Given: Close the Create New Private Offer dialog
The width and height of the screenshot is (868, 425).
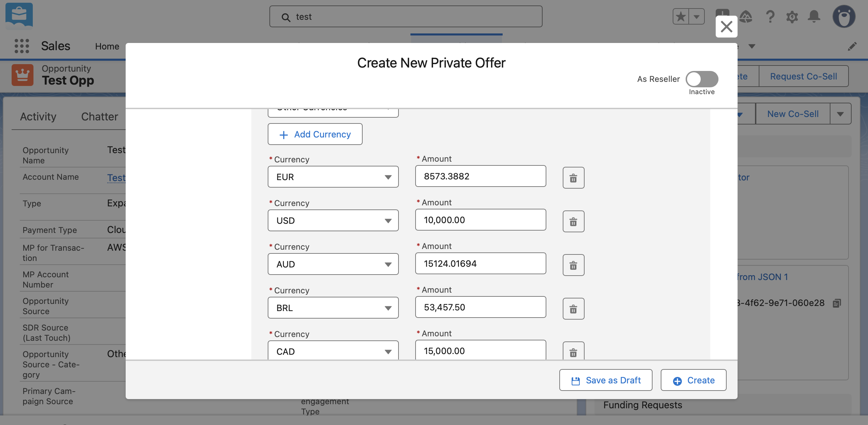Looking at the screenshot, I should 726,27.
